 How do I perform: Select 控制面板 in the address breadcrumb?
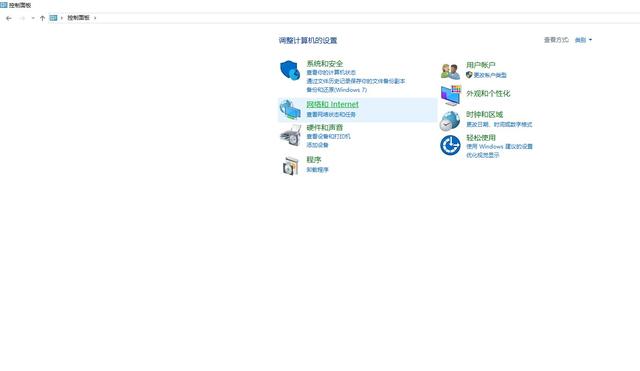[78, 18]
